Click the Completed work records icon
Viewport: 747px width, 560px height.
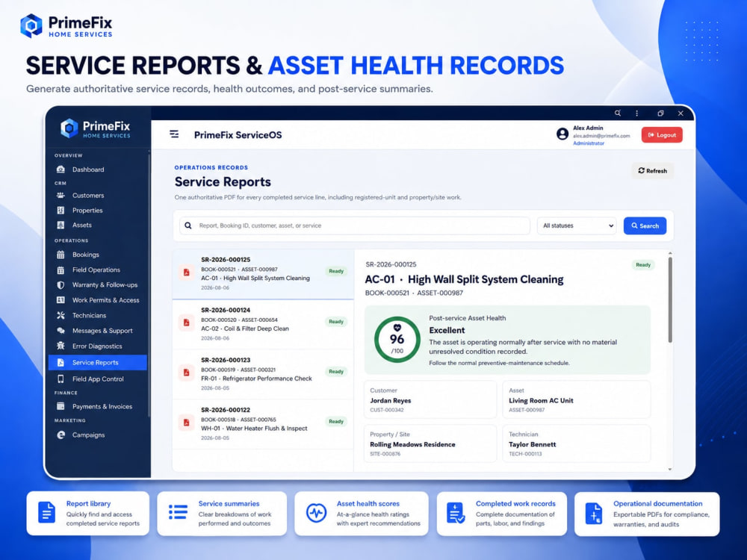pyautogui.click(x=456, y=514)
